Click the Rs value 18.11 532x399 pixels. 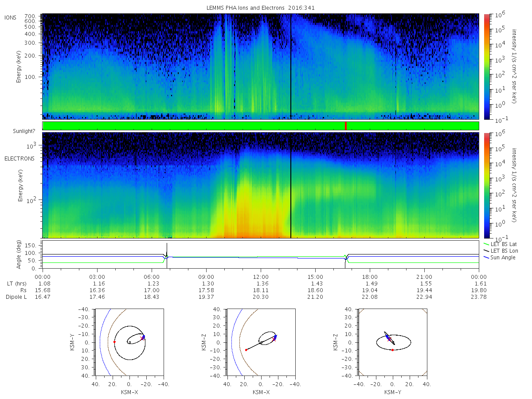pos(261,290)
